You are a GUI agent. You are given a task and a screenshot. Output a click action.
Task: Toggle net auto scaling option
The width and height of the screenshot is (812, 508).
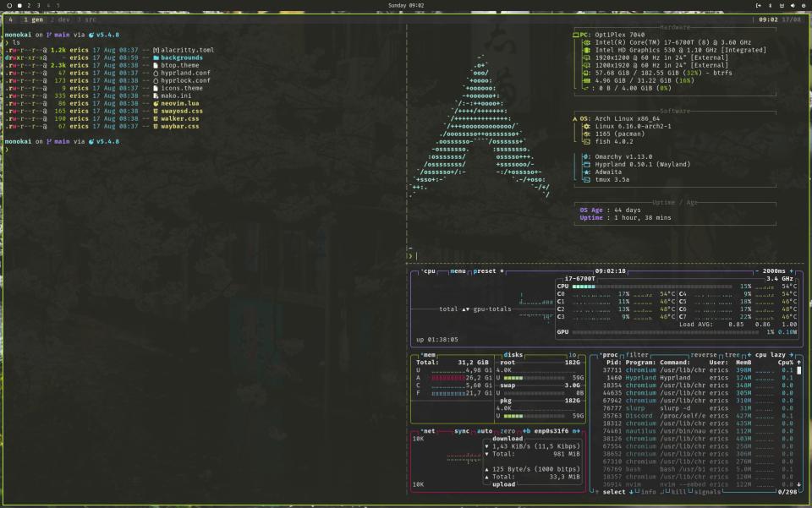coord(485,431)
